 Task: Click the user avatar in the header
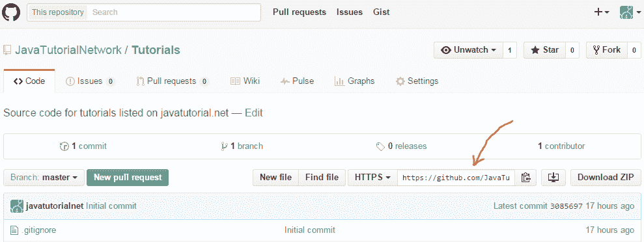(627, 12)
